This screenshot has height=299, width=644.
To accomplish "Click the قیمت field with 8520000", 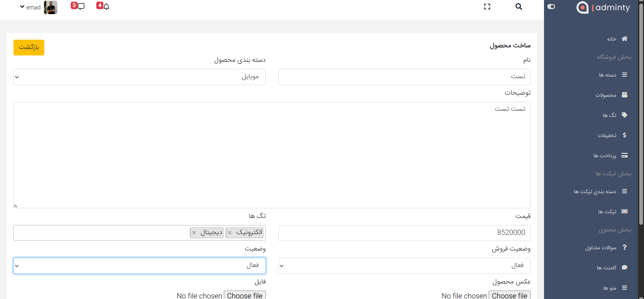I will [404, 233].
